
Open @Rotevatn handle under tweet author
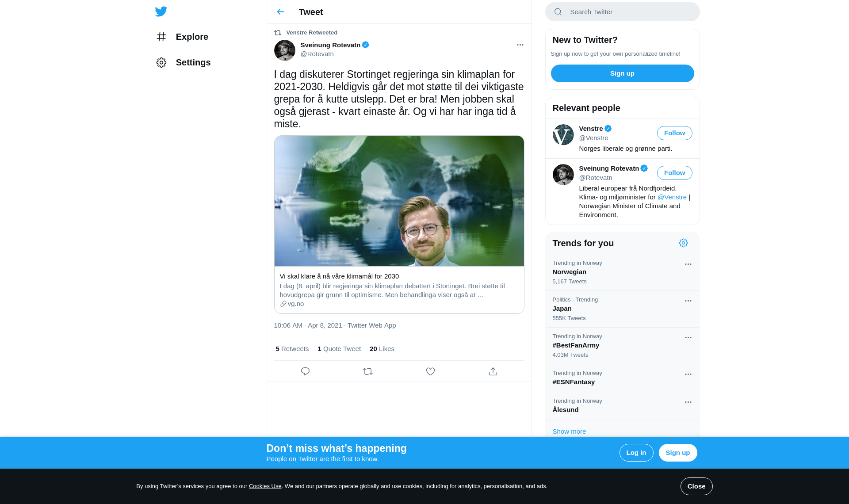(317, 54)
